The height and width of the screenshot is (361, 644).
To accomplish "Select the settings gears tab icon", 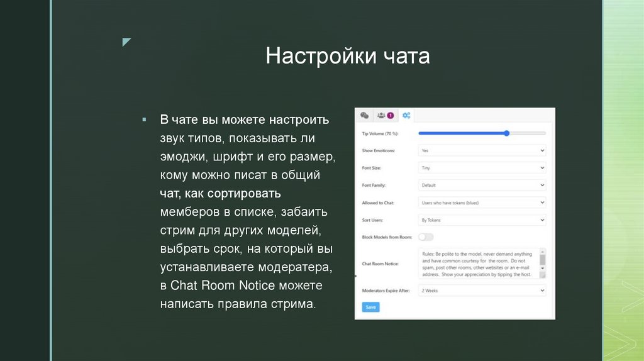I will pos(406,115).
